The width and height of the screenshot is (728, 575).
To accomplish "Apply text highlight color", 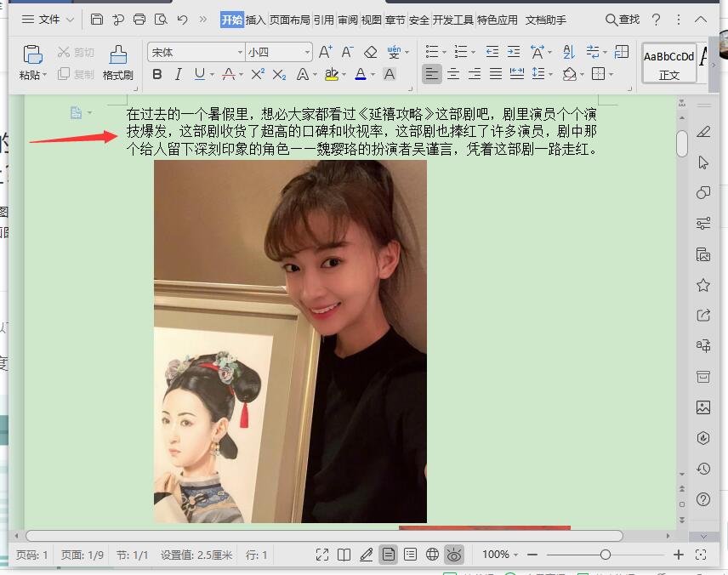I will click(332, 74).
